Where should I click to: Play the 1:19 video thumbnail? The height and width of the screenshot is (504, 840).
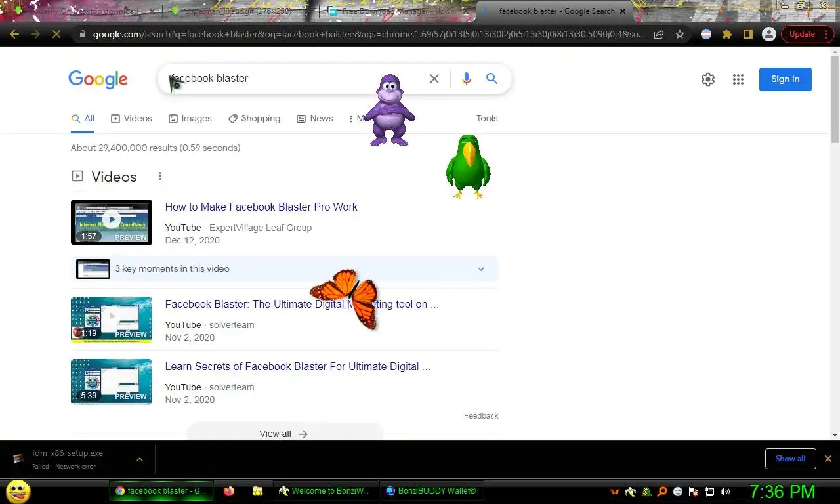112,320
